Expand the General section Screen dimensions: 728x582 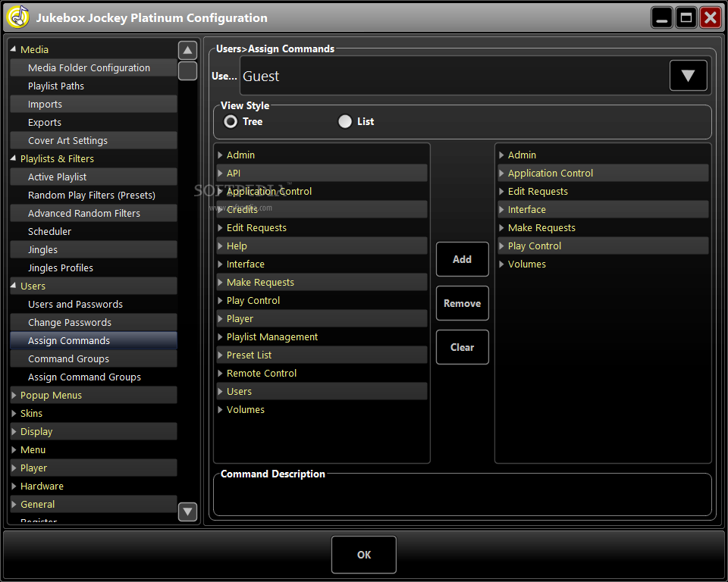click(x=14, y=505)
